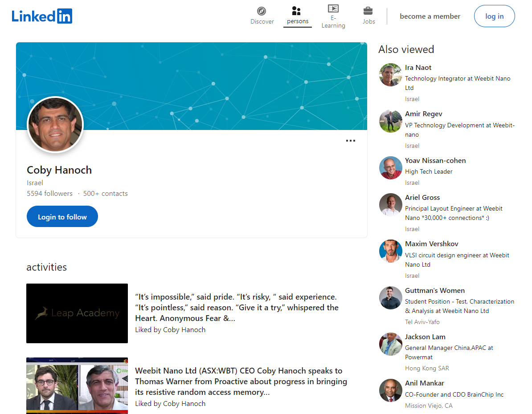Click the "Tel Aviv-Yafo" location text

click(x=422, y=322)
